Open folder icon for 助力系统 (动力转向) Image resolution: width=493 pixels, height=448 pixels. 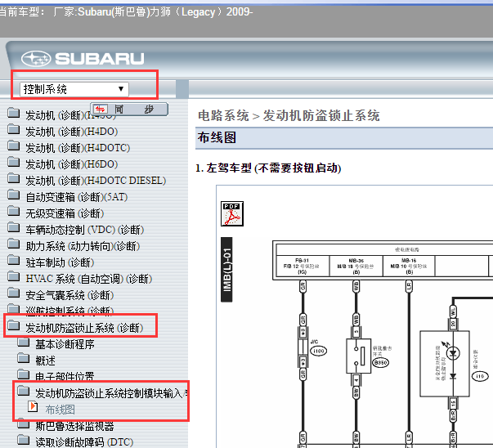tap(14, 244)
